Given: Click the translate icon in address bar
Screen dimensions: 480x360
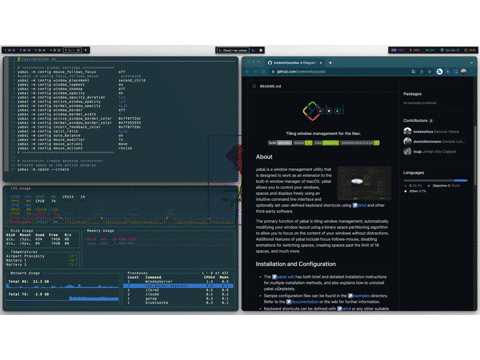Looking at the screenshot, I should pyautogui.click(x=414, y=71).
